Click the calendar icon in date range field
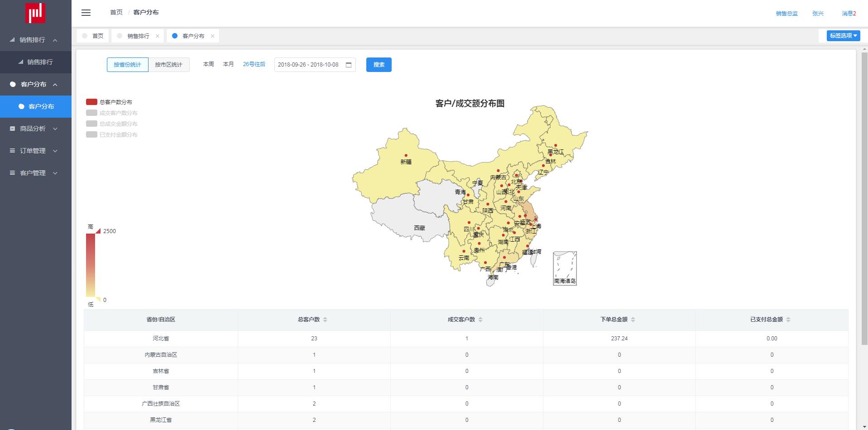Image resolution: width=868 pixels, height=430 pixels. click(x=349, y=65)
